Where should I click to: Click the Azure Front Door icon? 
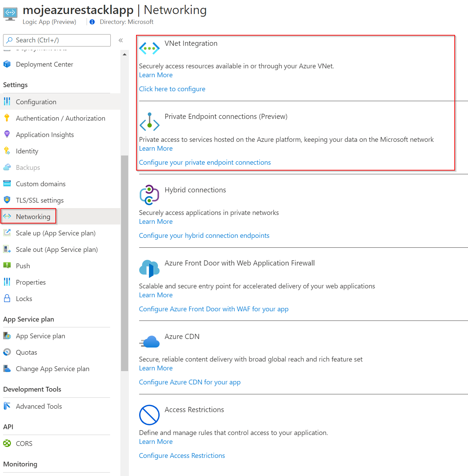[x=149, y=268]
